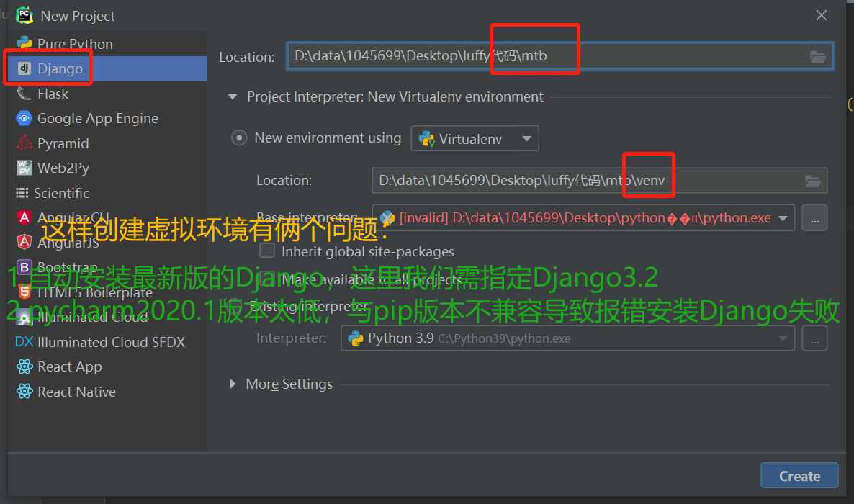
Task: Select the New environment using radio button
Action: tap(239, 138)
